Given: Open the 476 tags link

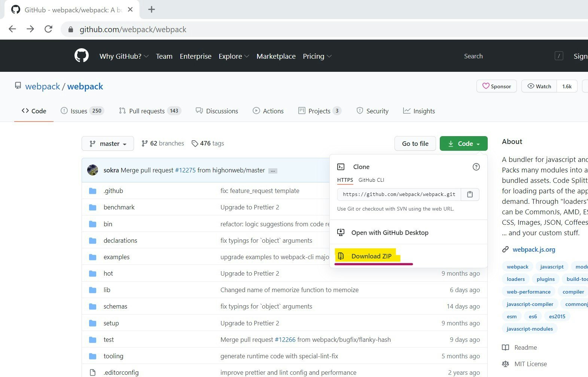Looking at the screenshot, I should (x=208, y=143).
